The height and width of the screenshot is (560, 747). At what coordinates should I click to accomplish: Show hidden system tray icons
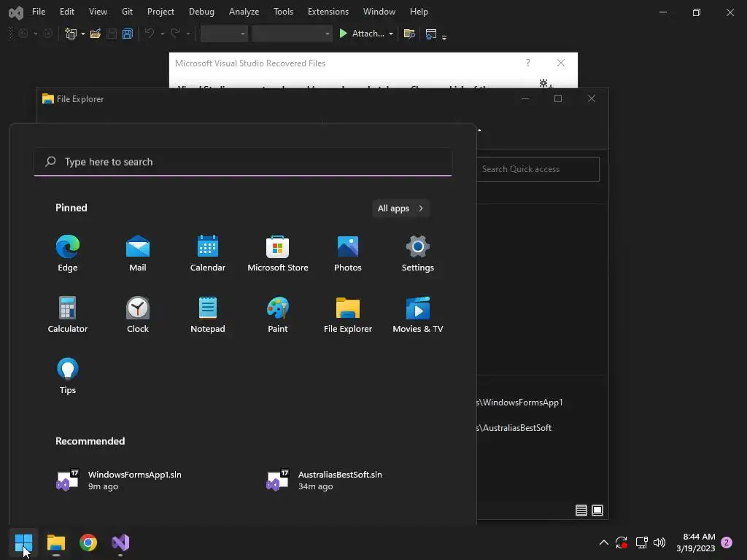(603, 542)
